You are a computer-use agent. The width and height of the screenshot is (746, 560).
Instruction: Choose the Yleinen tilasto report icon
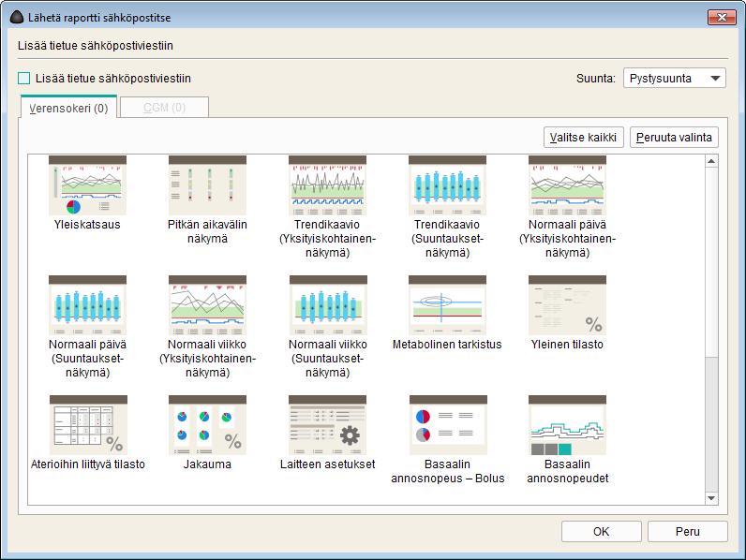[x=567, y=305]
